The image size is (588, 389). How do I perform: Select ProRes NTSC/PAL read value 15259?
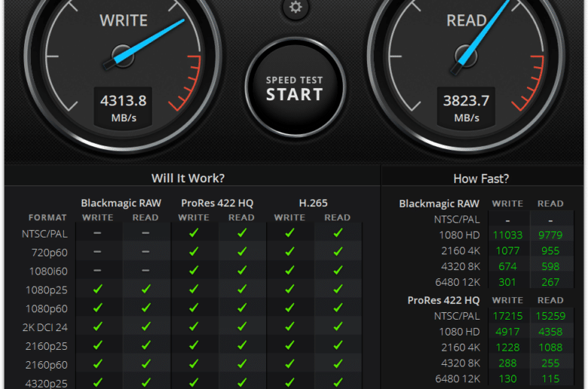550,316
